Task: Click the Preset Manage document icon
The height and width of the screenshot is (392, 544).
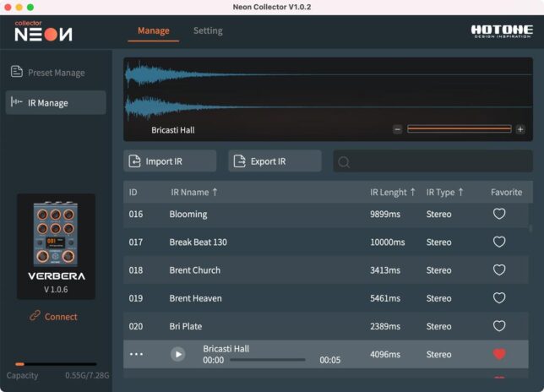Action: coord(17,72)
